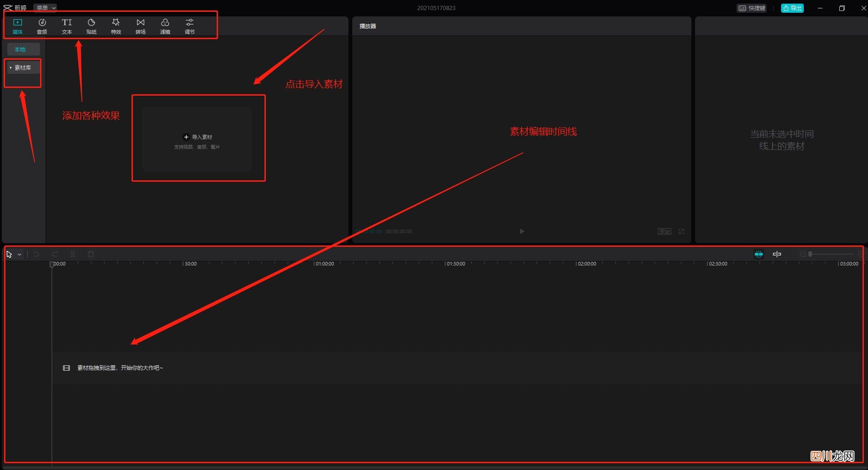Viewport: 868px width, 470px height.
Task: Click the player timecode 00:00:00:00
Action: (x=399, y=231)
